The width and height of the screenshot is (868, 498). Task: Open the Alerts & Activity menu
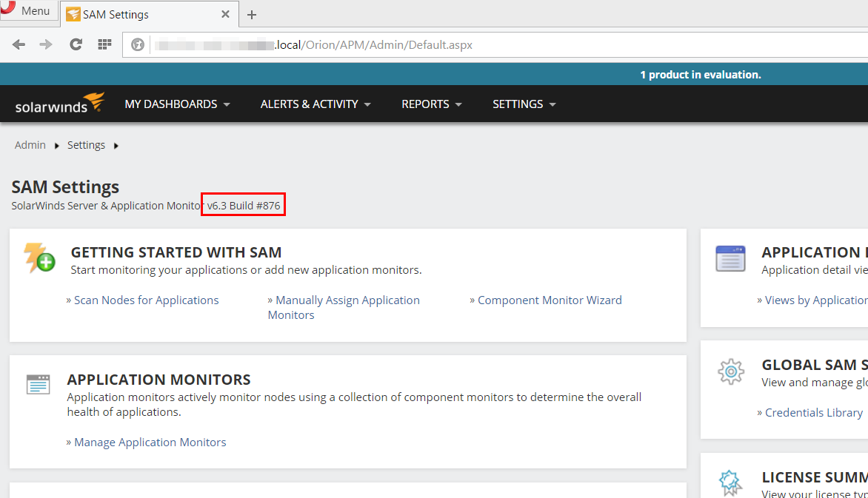[316, 104]
